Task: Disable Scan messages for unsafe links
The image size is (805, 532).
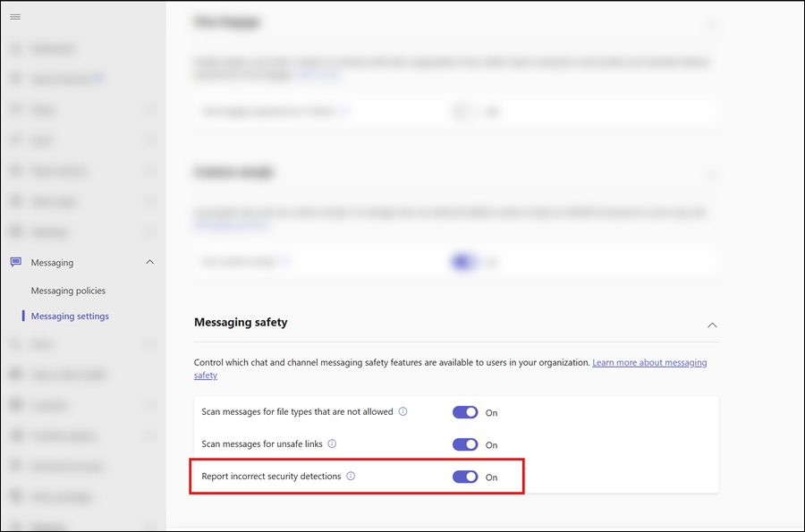Action: point(465,444)
